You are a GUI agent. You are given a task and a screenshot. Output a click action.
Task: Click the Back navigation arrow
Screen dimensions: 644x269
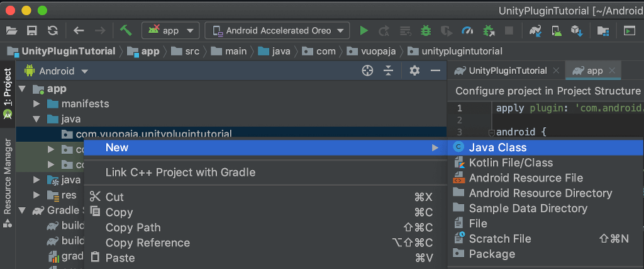tap(79, 30)
